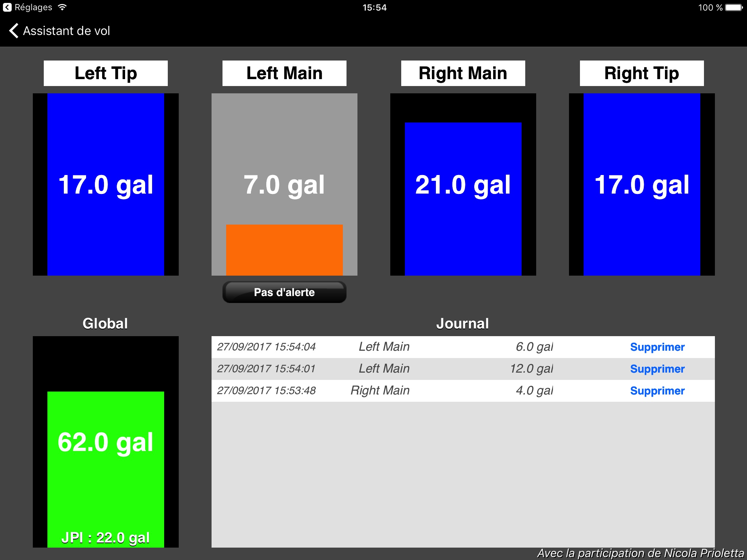The image size is (747, 560).
Task: Click the second Left Main journal row
Action: (464, 369)
